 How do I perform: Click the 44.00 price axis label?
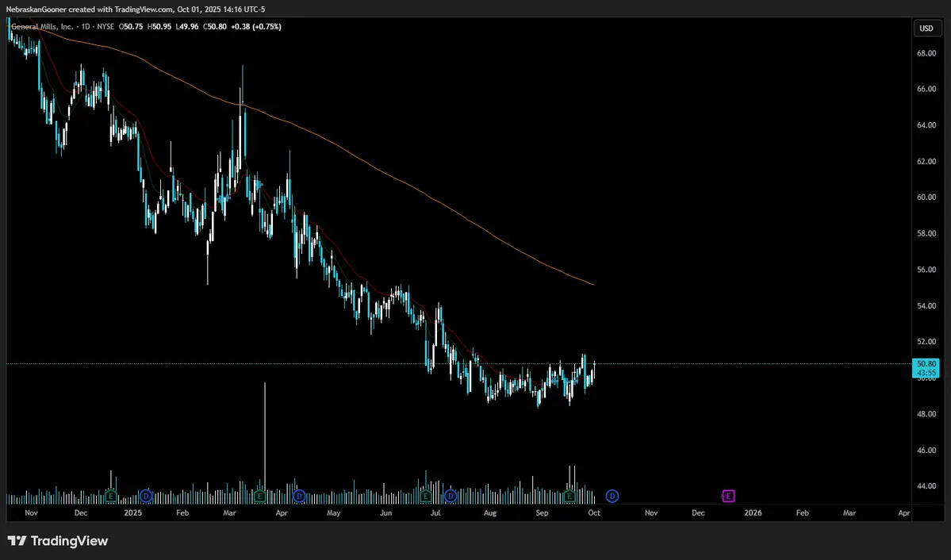tap(926, 486)
